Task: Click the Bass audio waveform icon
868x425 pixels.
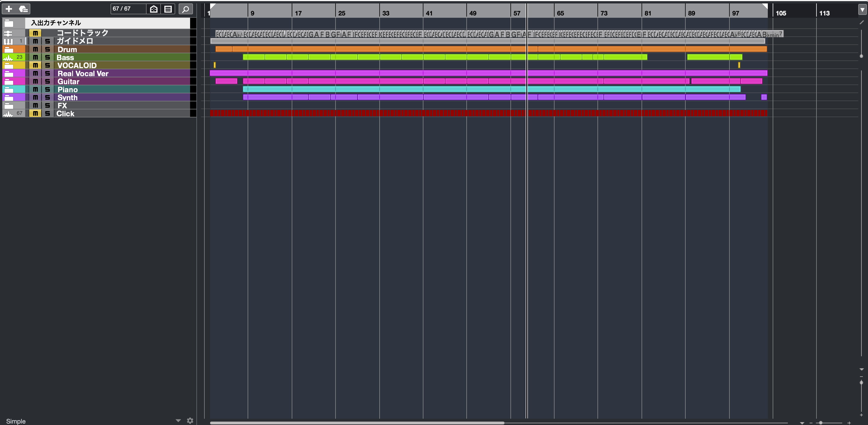Action: tap(8, 57)
